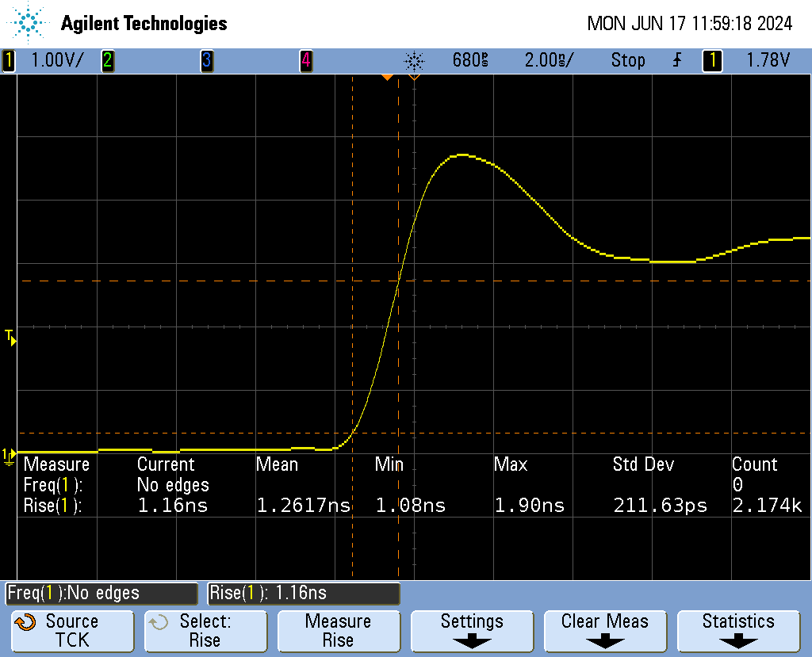The height and width of the screenshot is (657, 812).
Task: Choose the Select: Rise softkey
Action: (205, 631)
